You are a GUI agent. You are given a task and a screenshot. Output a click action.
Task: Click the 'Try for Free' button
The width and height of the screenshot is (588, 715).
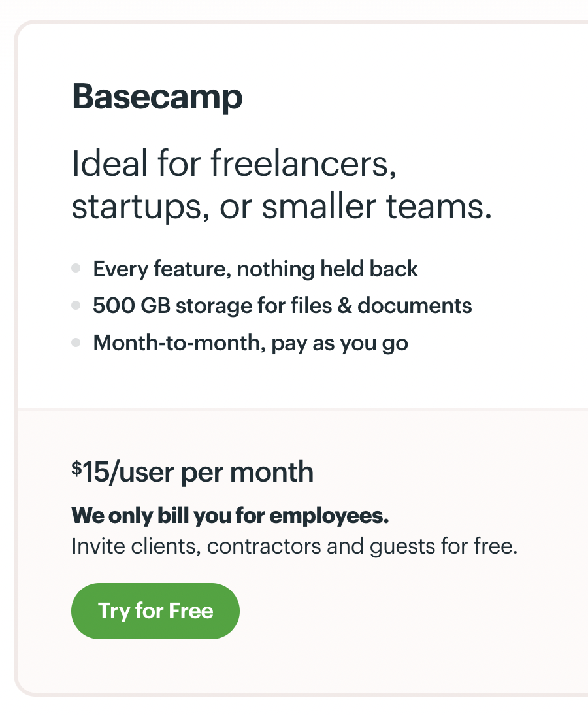(155, 610)
